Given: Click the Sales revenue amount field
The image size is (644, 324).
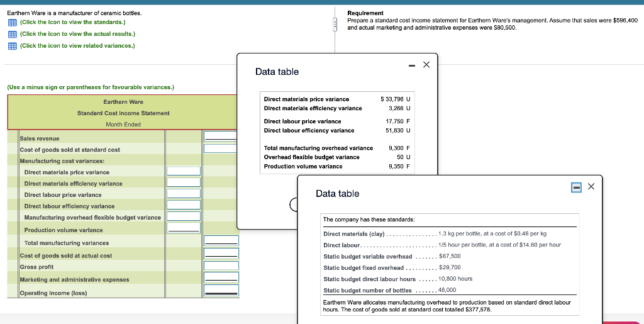Looking at the screenshot, I should [220, 137].
